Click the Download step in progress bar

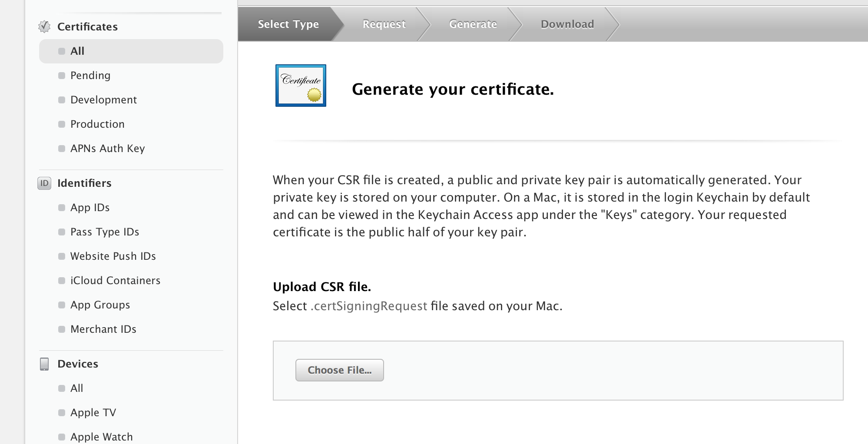pyautogui.click(x=567, y=24)
